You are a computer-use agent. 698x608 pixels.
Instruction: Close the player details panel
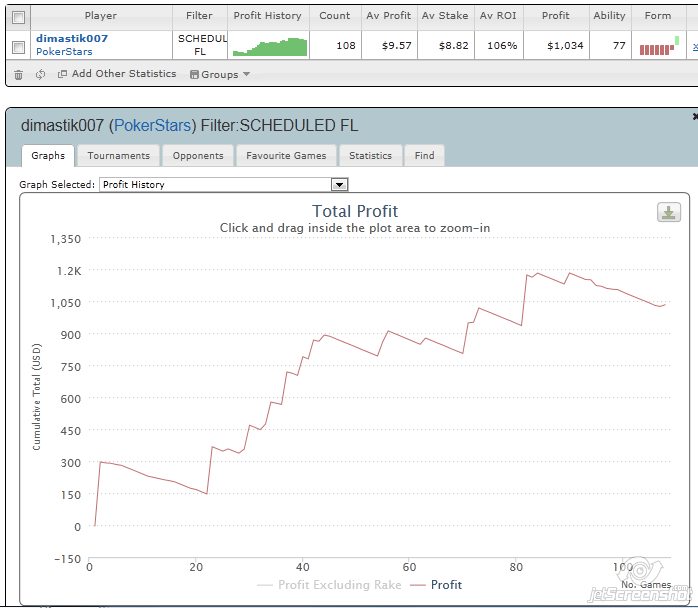coord(694,117)
